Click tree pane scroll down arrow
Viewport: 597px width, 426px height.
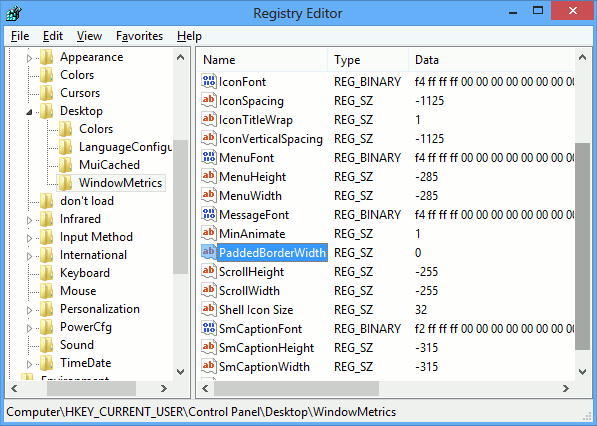[180, 372]
